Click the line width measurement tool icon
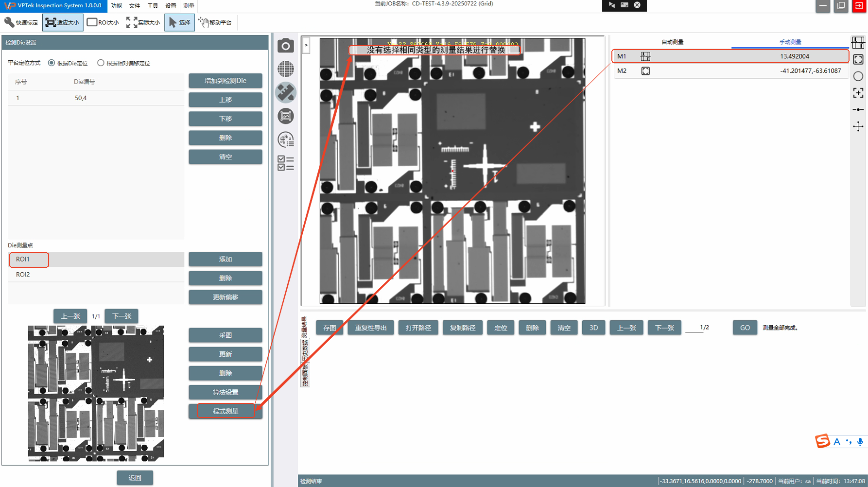This screenshot has width=868, height=487. click(x=858, y=43)
